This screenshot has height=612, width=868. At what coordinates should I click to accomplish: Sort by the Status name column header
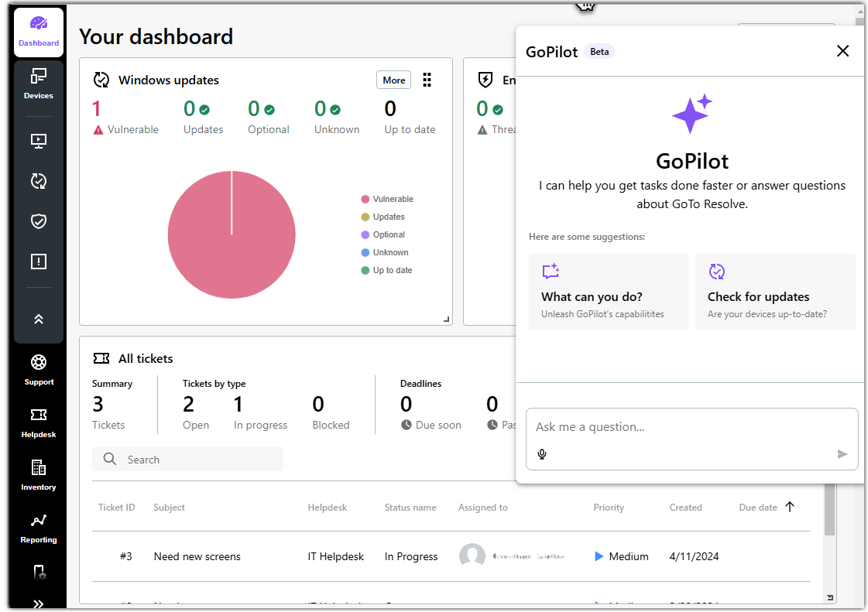tap(410, 508)
